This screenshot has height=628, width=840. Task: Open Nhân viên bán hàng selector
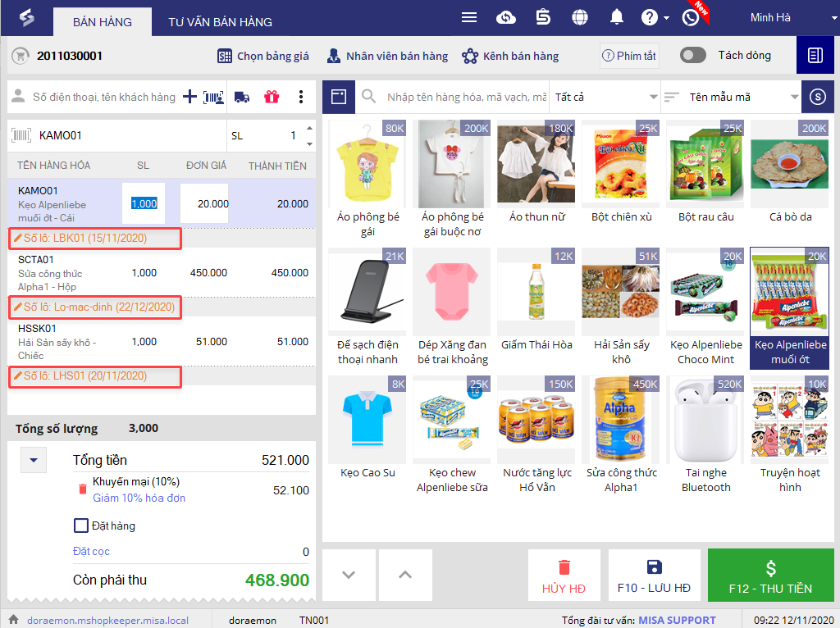387,56
